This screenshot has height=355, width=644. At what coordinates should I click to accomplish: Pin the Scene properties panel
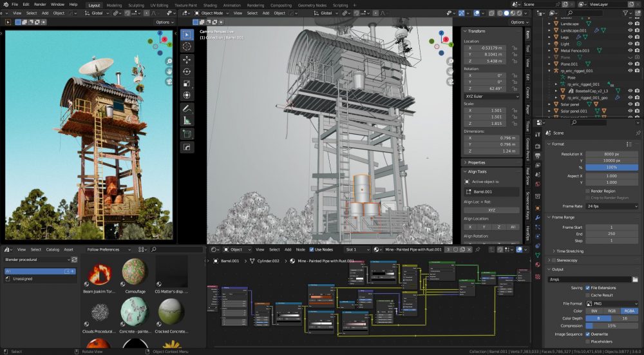click(638, 133)
